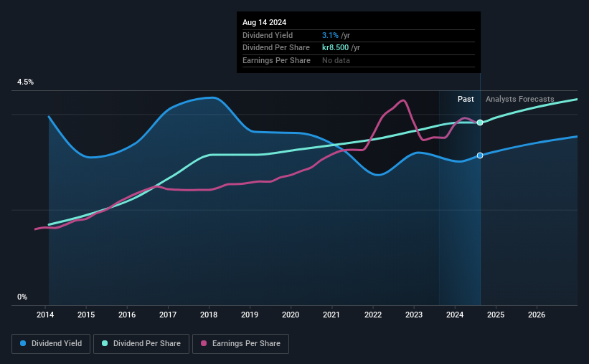
Task: Click the 2017 x-axis label
Action: tap(168, 315)
